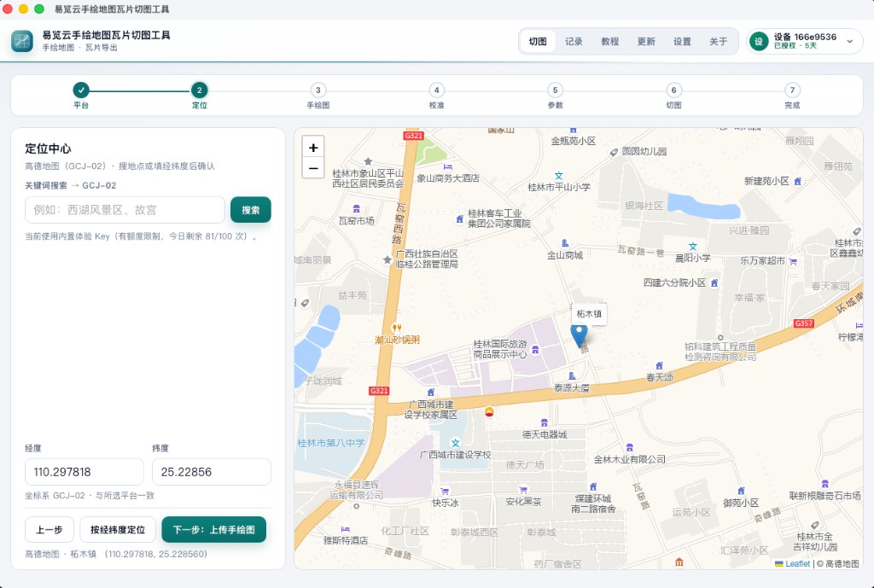The width and height of the screenshot is (874, 588).
Task: Click the 上一步 button
Action: (49, 529)
